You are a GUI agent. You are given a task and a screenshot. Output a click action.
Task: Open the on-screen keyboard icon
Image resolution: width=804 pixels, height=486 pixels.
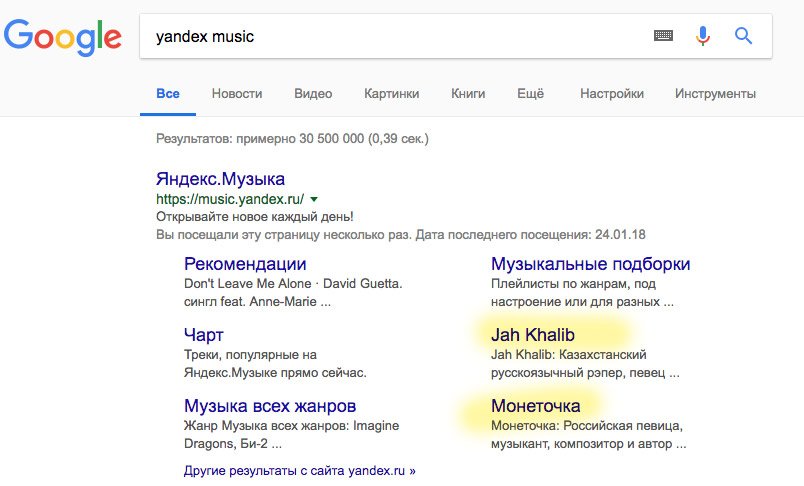coord(664,35)
